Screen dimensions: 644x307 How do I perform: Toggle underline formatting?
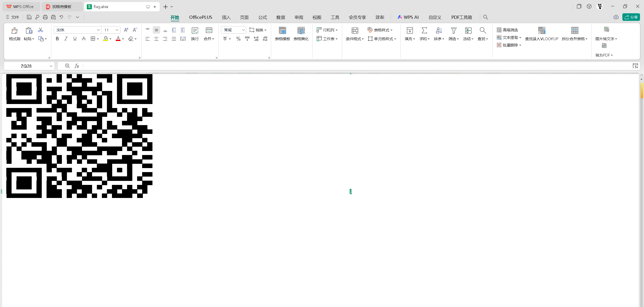click(x=75, y=39)
